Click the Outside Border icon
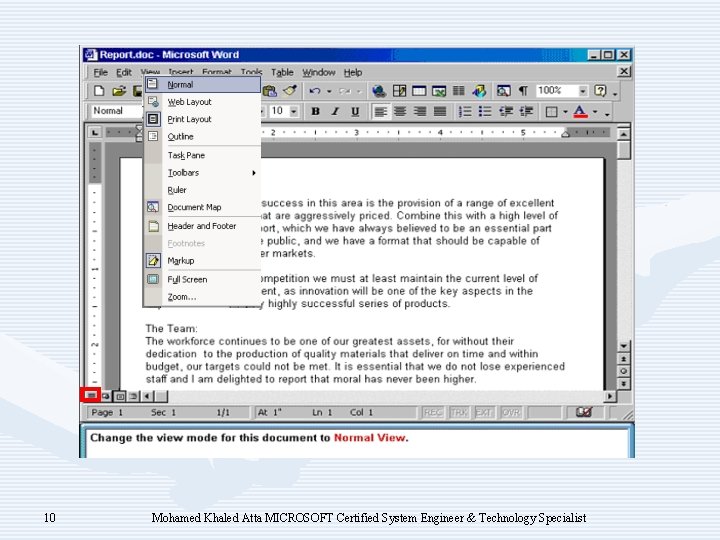This screenshot has height=540, width=720. (551, 112)
